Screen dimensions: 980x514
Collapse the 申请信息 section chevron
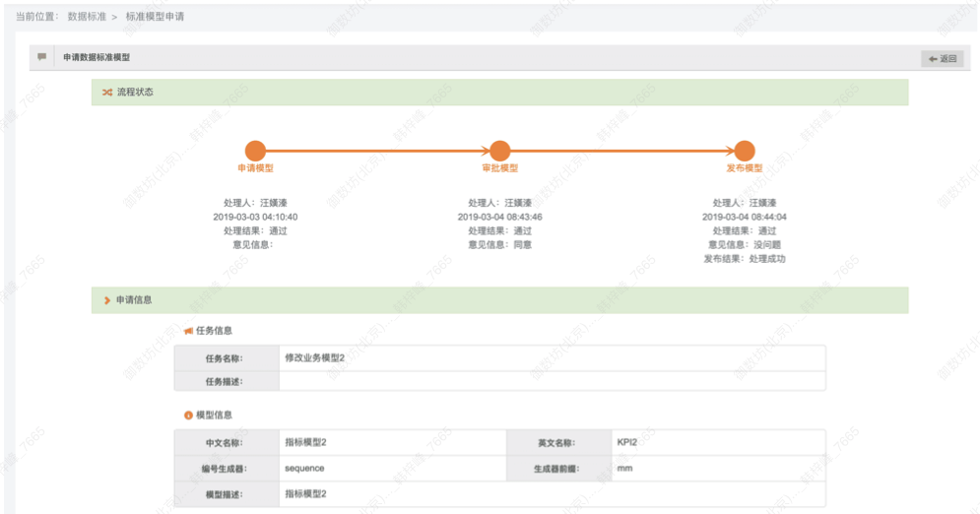tap(106, 299)
